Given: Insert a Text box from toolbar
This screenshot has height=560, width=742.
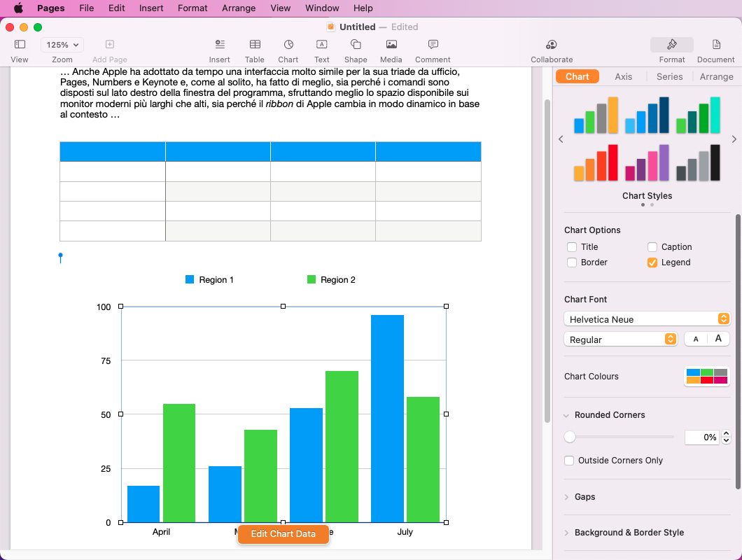Looking at the screenshot, I should tap(321, 45).
